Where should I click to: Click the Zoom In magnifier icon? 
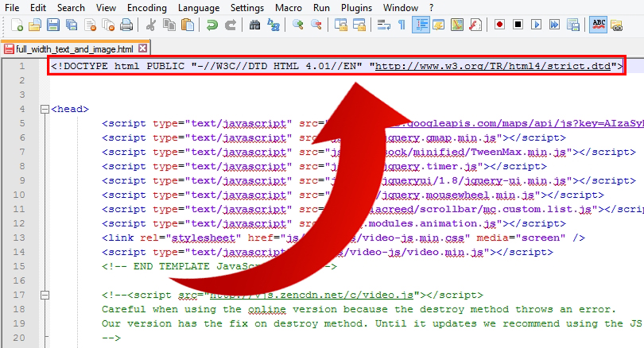(298, 25)
